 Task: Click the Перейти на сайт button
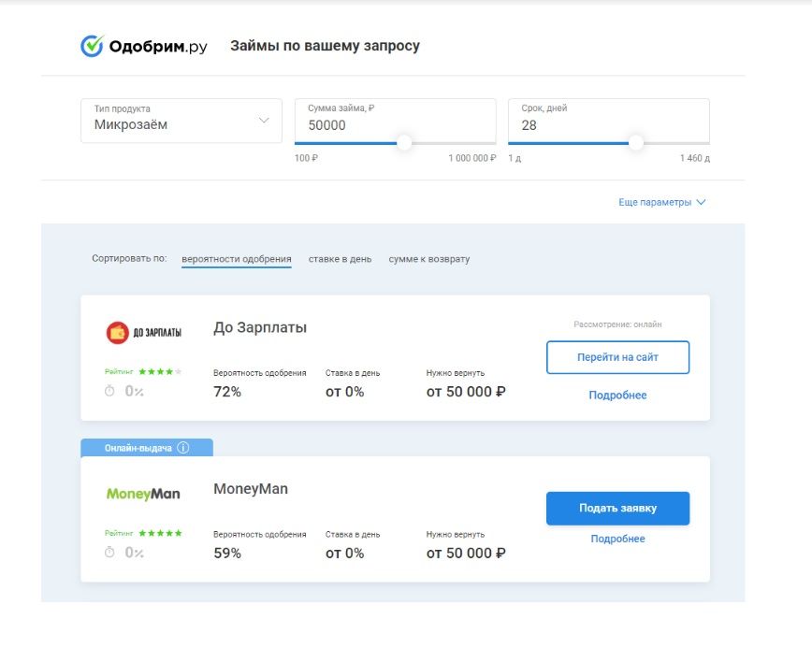click(617, 357)
